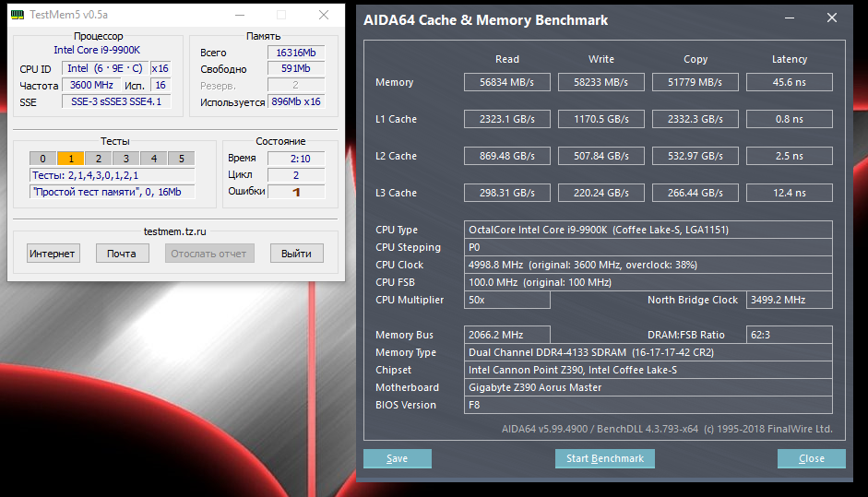Open the Интернет button in TestMem5

click(x=54, y=254)
